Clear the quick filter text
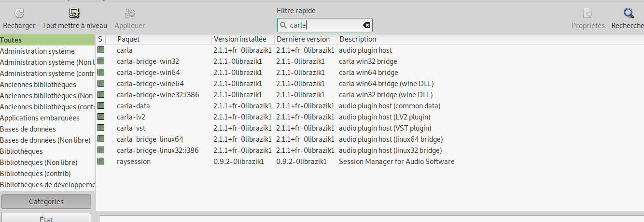This screenshot has width=644, height=222. coord(366,26)
